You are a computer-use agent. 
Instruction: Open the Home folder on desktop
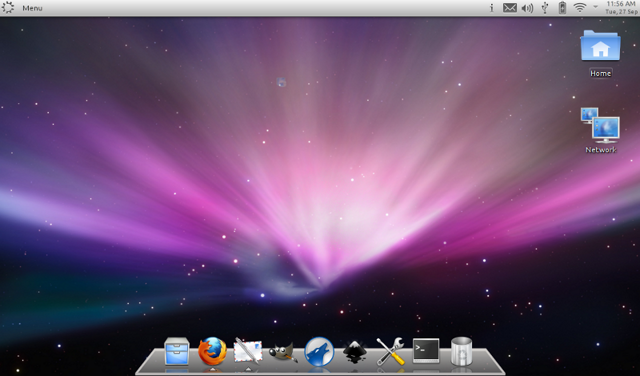point(600,53)
